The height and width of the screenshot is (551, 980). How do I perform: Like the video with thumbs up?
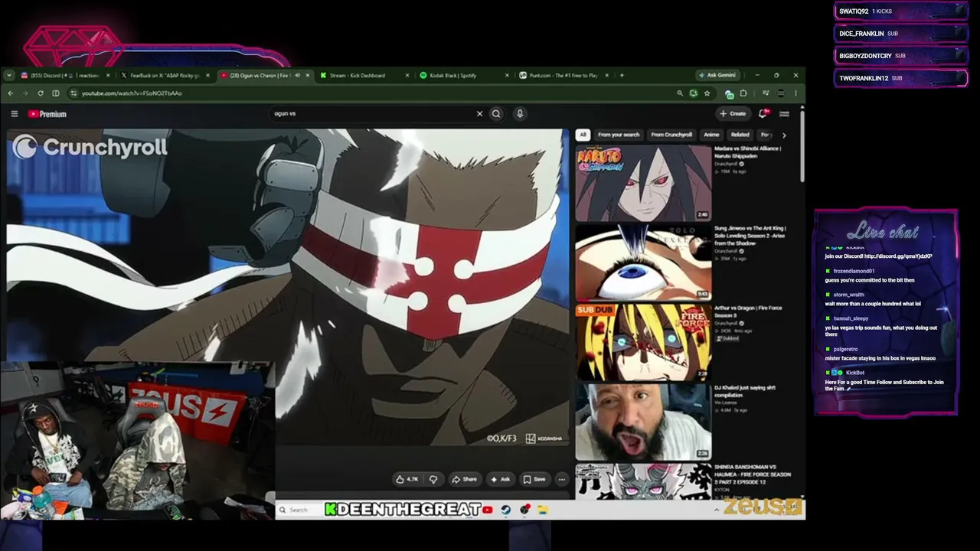[x=407, y=479]
